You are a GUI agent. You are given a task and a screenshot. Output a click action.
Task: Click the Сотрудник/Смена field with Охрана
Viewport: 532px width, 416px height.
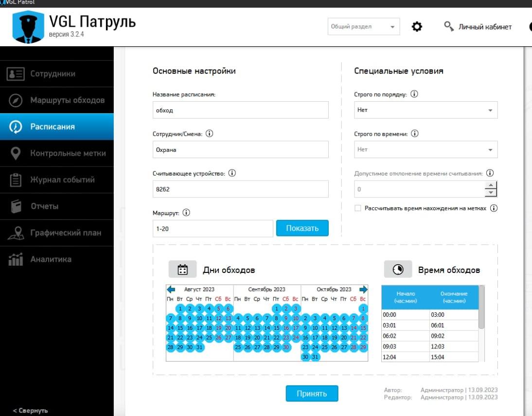point(241,149)
